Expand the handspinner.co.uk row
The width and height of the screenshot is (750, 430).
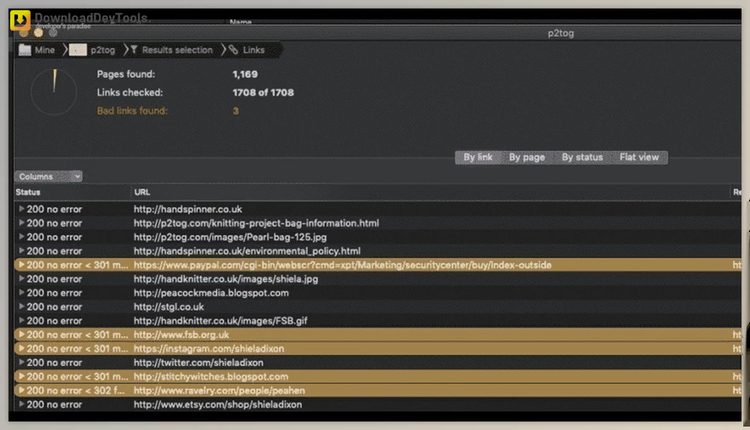[x=22, y=209]
